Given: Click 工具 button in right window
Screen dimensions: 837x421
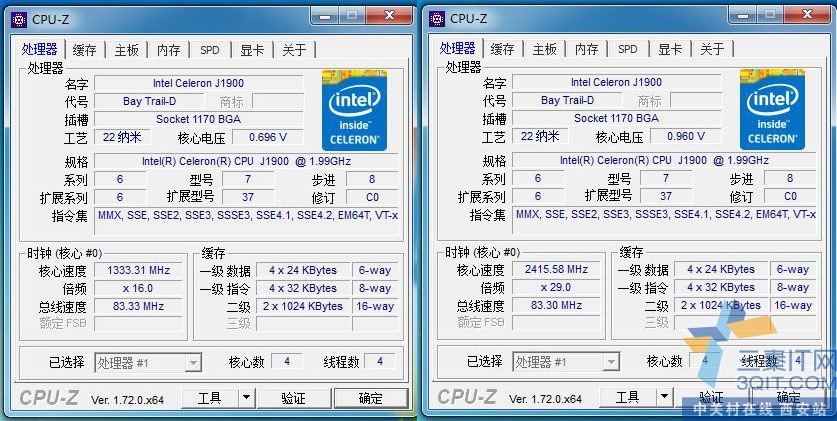Looking at the screenshot, I should tap(628, 398).
